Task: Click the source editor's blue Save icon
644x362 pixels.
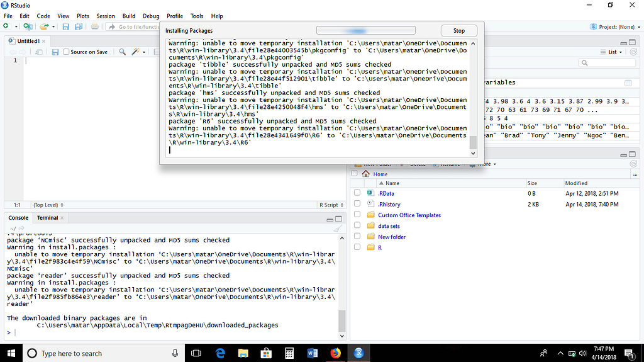Action: click(55, 52)
